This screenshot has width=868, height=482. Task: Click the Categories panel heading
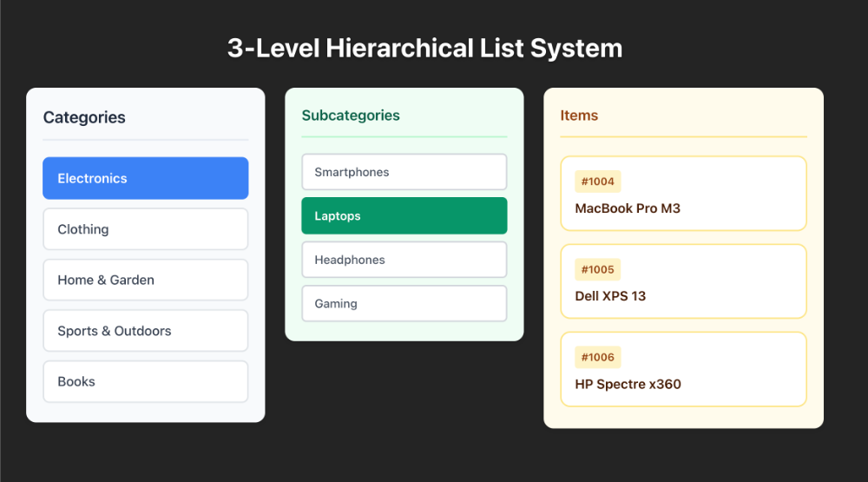coord(84,117)
